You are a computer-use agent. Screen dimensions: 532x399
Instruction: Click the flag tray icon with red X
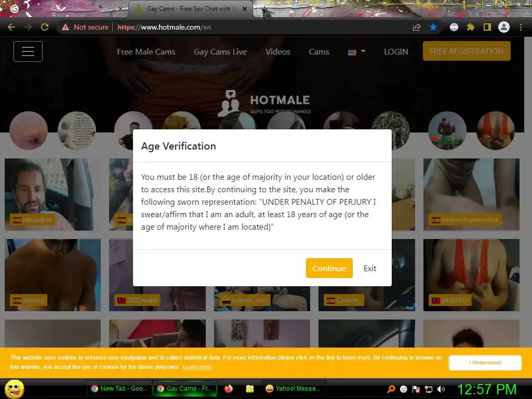coord(416,389)
